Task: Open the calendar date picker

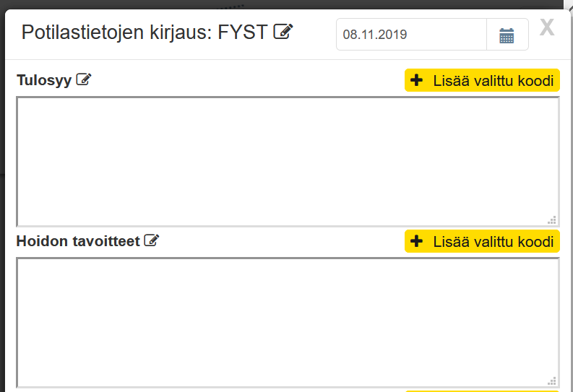Action: click(507, 35)
